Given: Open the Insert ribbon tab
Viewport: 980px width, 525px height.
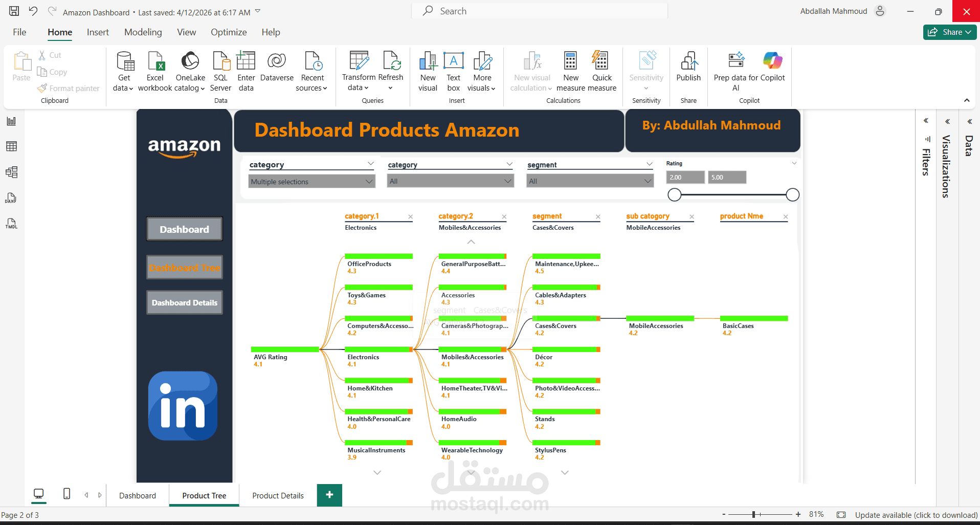Looking at the screenshot, I should pos(98,32).
